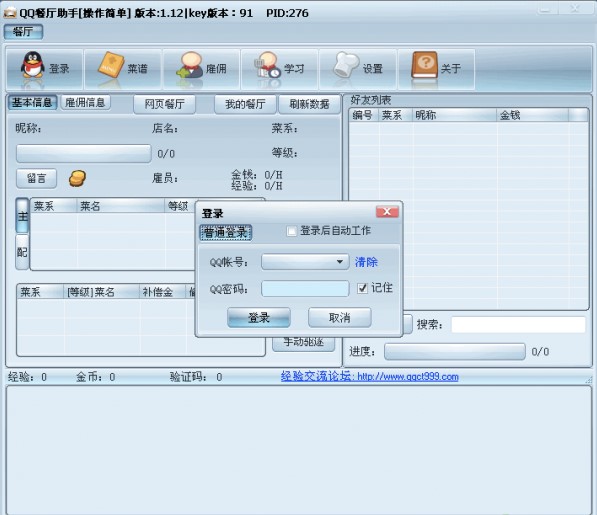Click the 登录 button in the dialog
The width and height of the screenshot is (597, 515).
259,317
